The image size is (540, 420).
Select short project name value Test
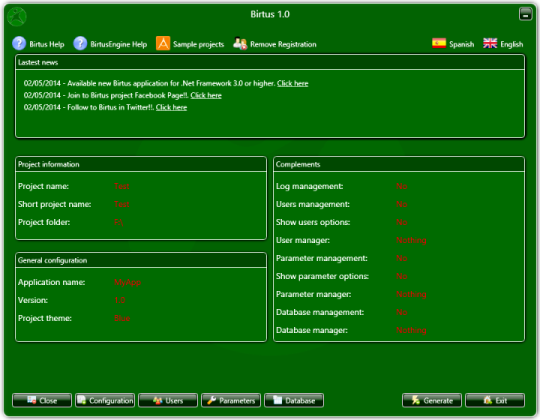tap(122, 204)
